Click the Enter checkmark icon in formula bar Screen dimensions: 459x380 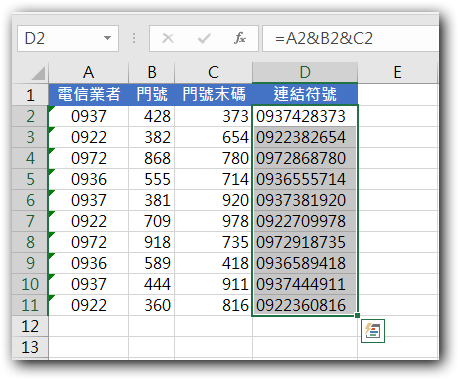coord(204,38)
